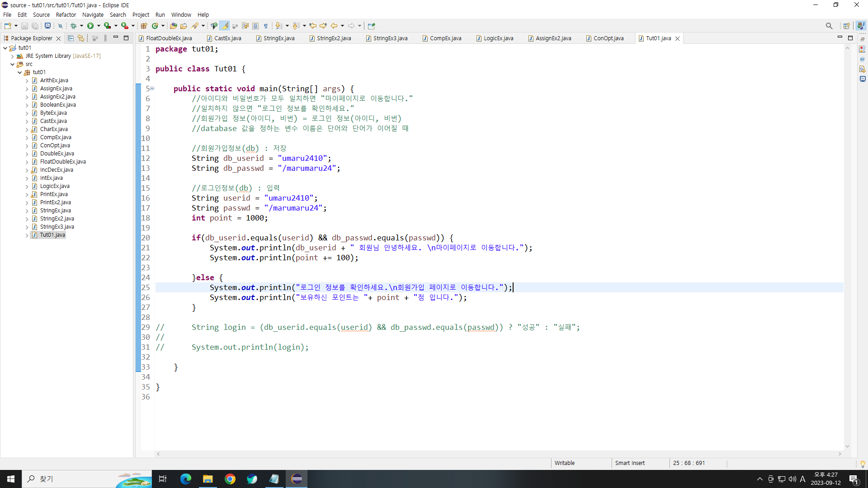Screen dimensions: 868x488
Task: Click Last Edit Location arrow icon
Action: (313, 26)
